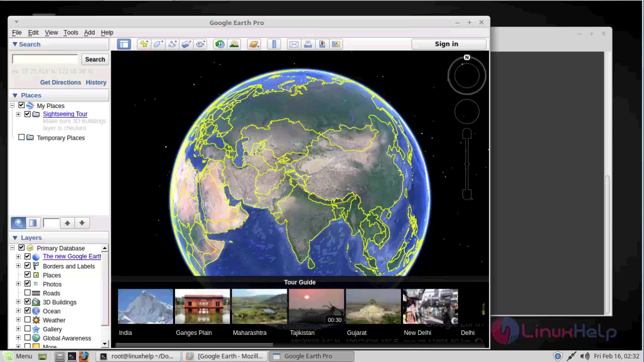Click the network icon in tray
This screenshot has width=644, height=362.
coord(572,356)
